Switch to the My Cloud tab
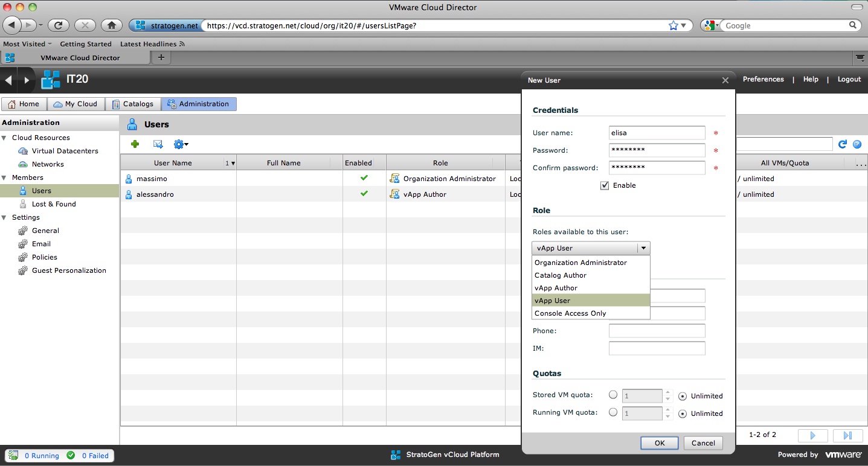Image resolution: width=868 pixels, height=466 pixels. click(x=76, y=104)
